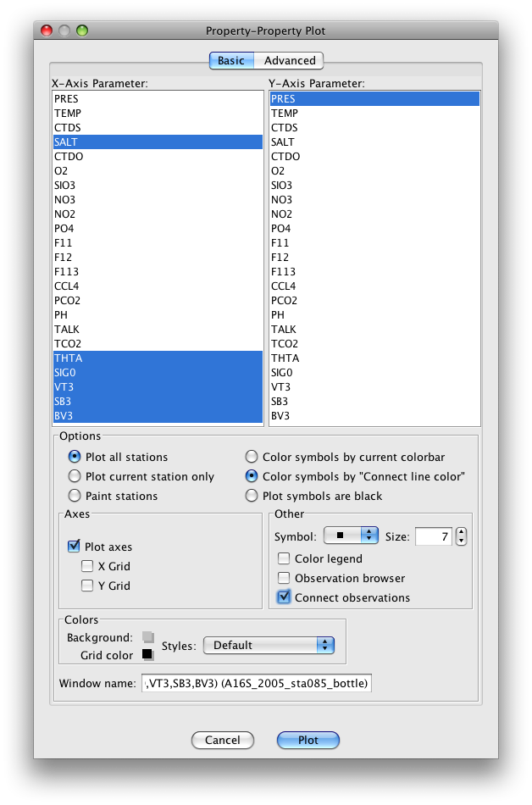This screenshot has height=805, width=532.
Task: Zoom the dialog with the green window button
Action: (82, 31)
